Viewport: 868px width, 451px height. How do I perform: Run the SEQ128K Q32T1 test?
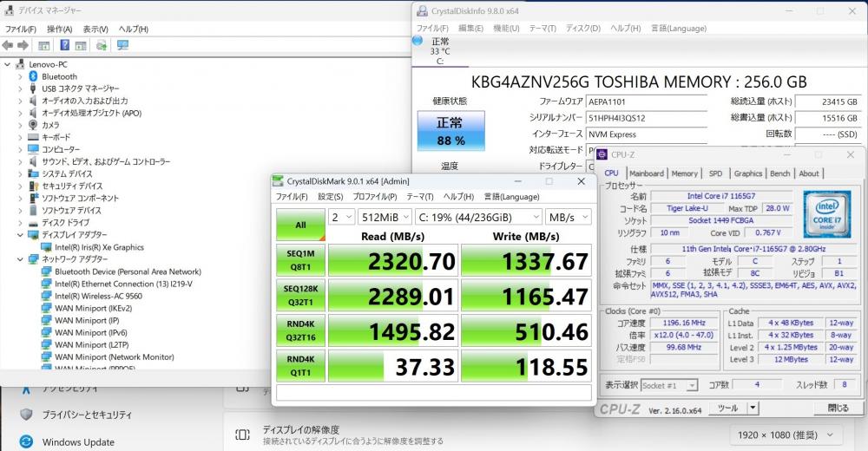(300, 296)
